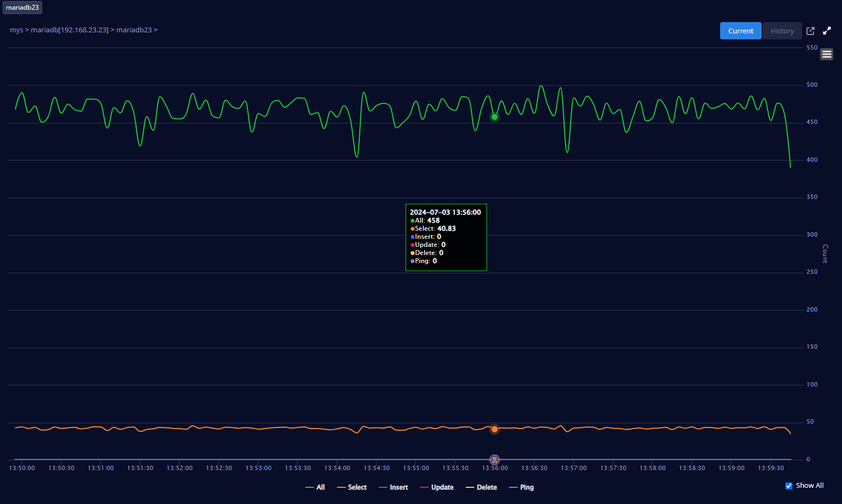
Task: Expand the chart to fullscreen
Action: point(827,31)
